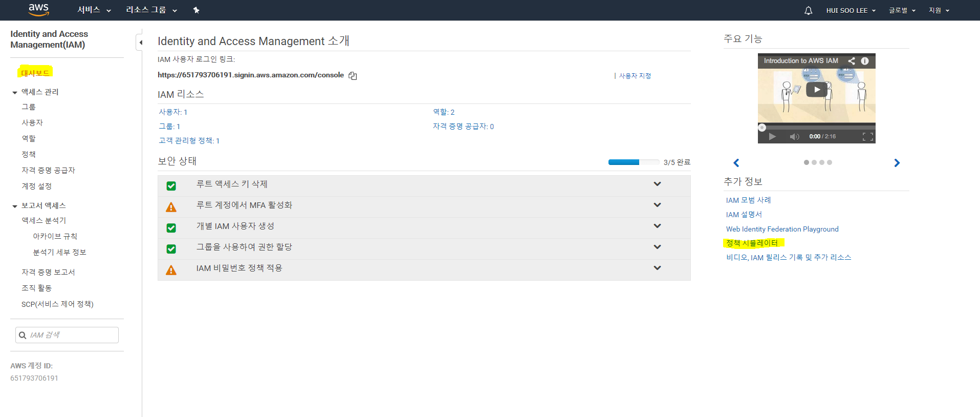Click the video seek bar handle

click(x=762, y=128)
